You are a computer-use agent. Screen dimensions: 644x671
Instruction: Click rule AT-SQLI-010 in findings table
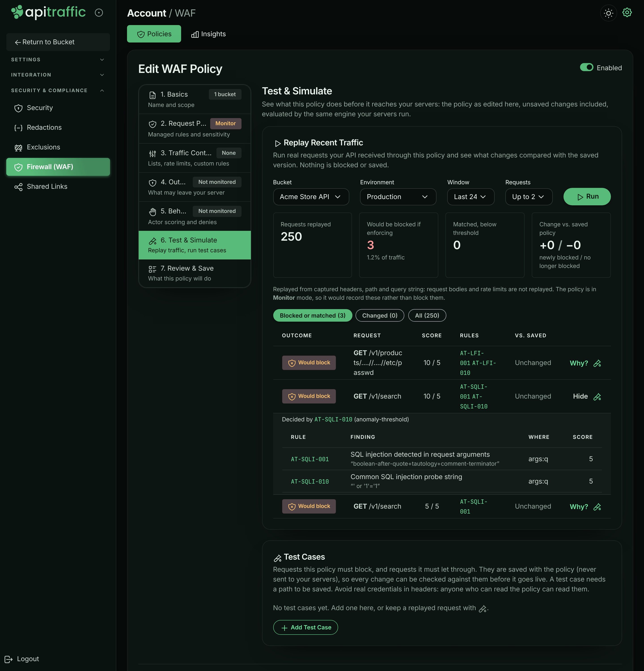[310, 481]
